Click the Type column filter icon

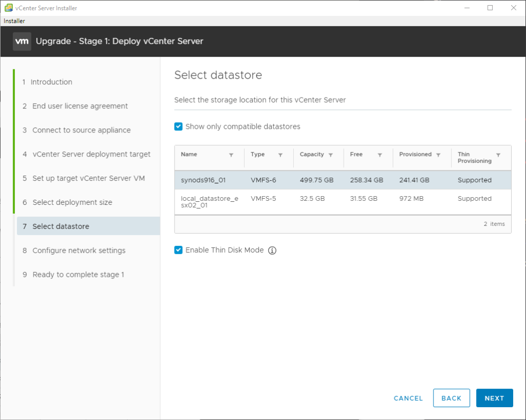[x=280, y=155]
